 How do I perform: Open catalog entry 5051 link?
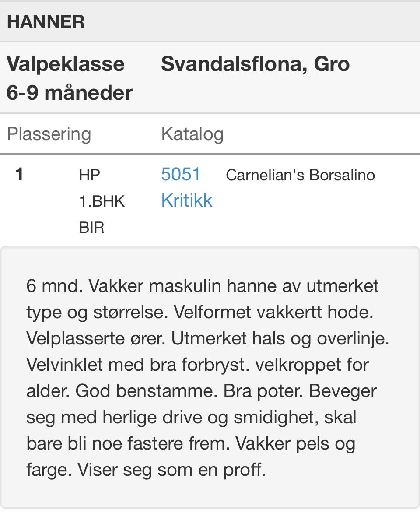tap(181, 174)
